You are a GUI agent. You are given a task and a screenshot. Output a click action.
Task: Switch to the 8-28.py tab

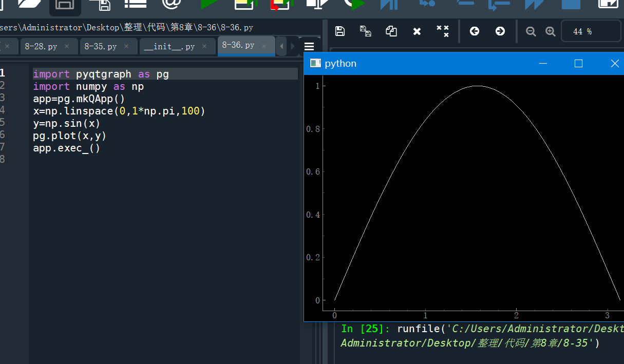pos(41,46)
